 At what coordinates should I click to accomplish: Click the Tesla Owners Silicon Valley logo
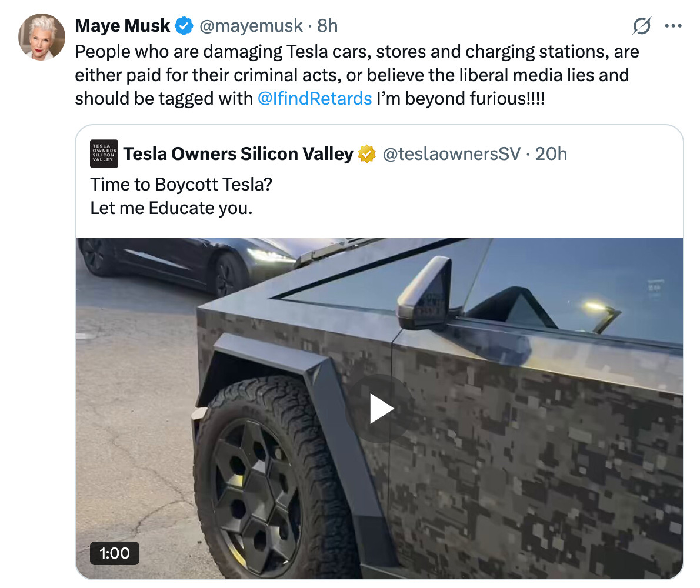point(104,153)
